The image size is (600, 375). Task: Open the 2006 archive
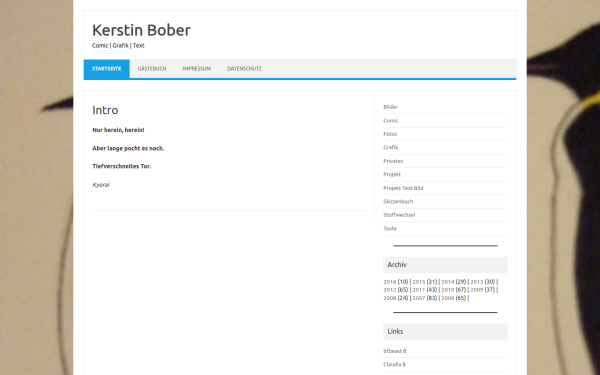click(447, 298)
